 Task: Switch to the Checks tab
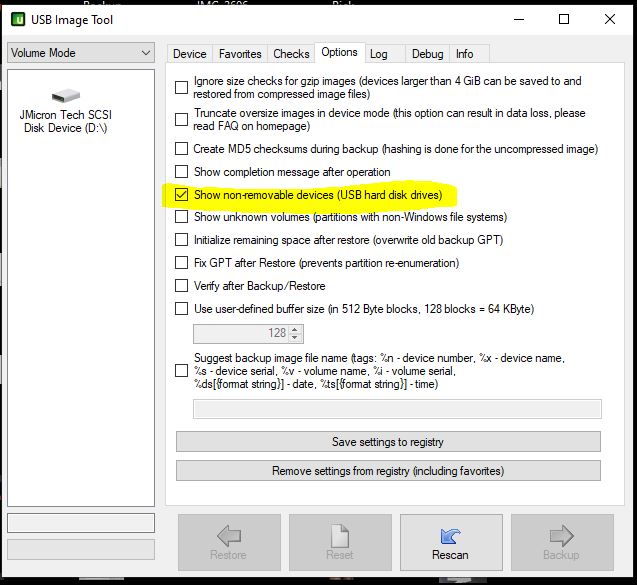coord(291,54)
